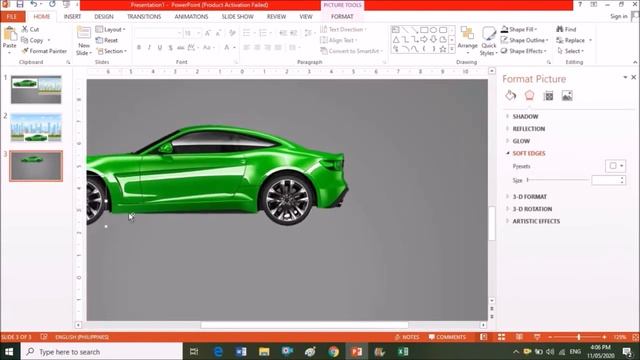
Task: Click the Undo arrow icon
Action: coord(34,4)
